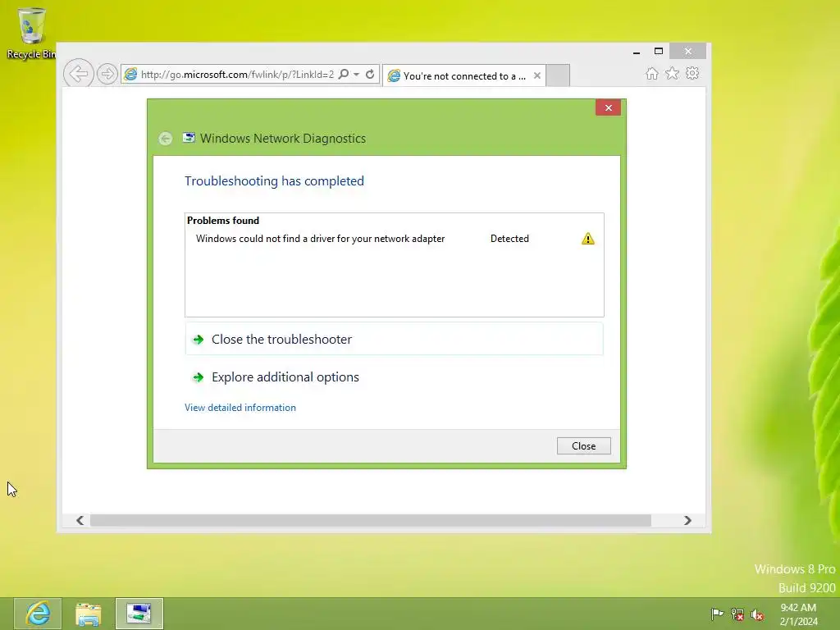Minimize the Internet Explorer window
Screen dimensions: 840x630
coord(637,52)
